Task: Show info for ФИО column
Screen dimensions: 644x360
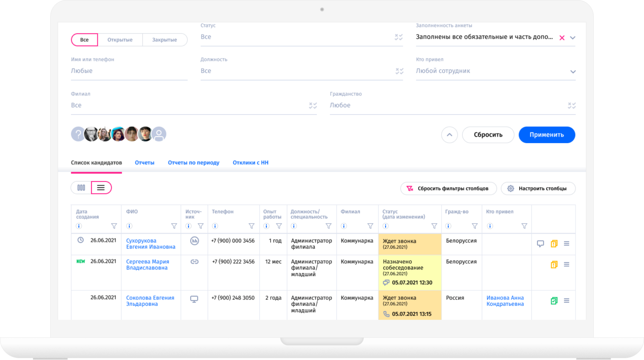Action: pyautogui.click(x=129, y=226)
